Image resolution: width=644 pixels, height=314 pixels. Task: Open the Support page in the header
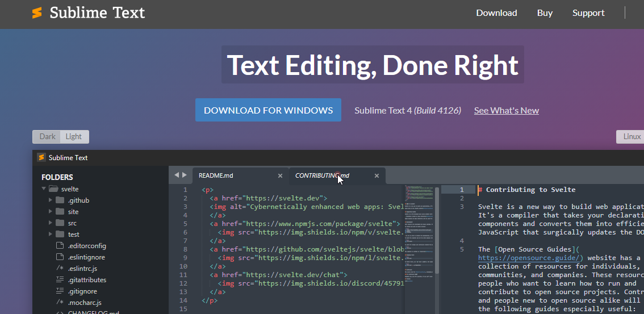[588, 12]
